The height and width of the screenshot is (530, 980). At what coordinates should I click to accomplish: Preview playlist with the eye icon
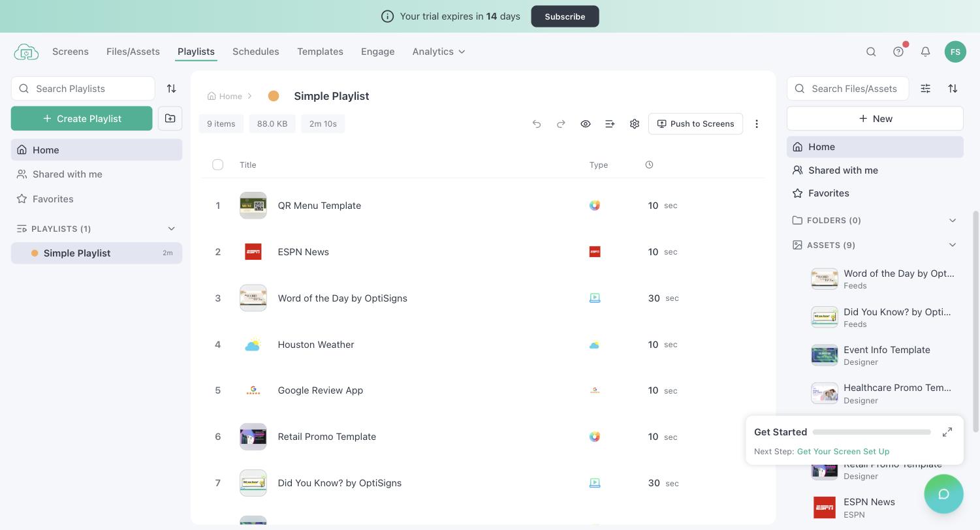pyautogui.click(x=586, y=124)
